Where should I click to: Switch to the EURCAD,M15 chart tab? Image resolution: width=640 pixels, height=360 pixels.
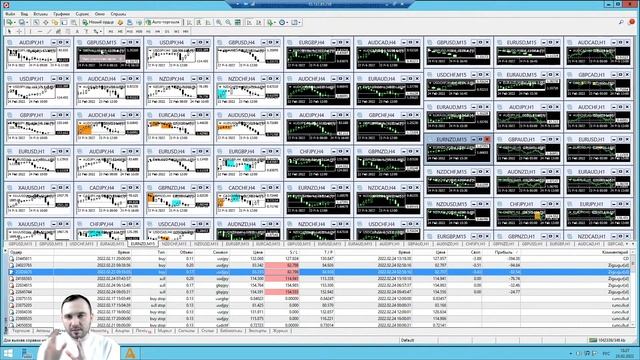pyautogui.click(x=268, y=244)
